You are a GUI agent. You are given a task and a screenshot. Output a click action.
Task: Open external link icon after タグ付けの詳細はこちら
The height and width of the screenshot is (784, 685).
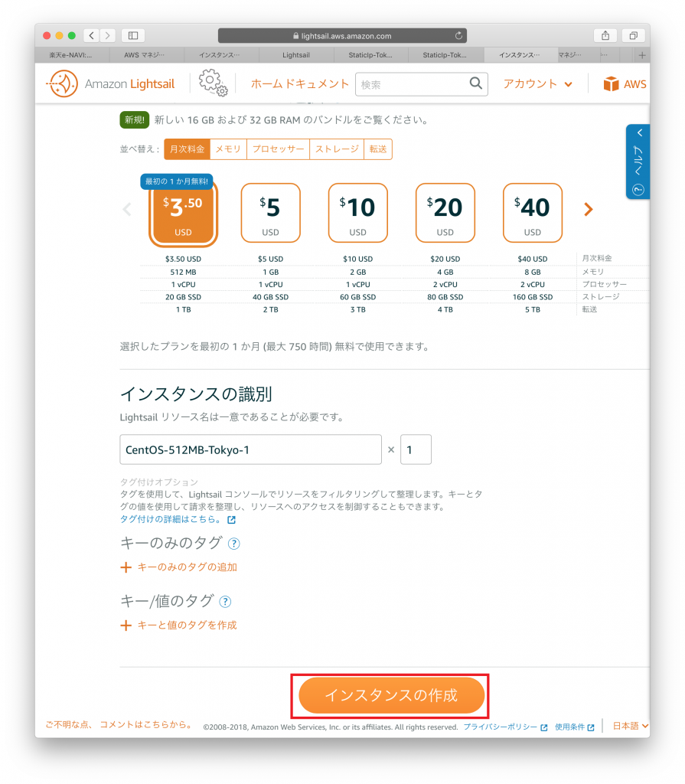pos(231,520)
